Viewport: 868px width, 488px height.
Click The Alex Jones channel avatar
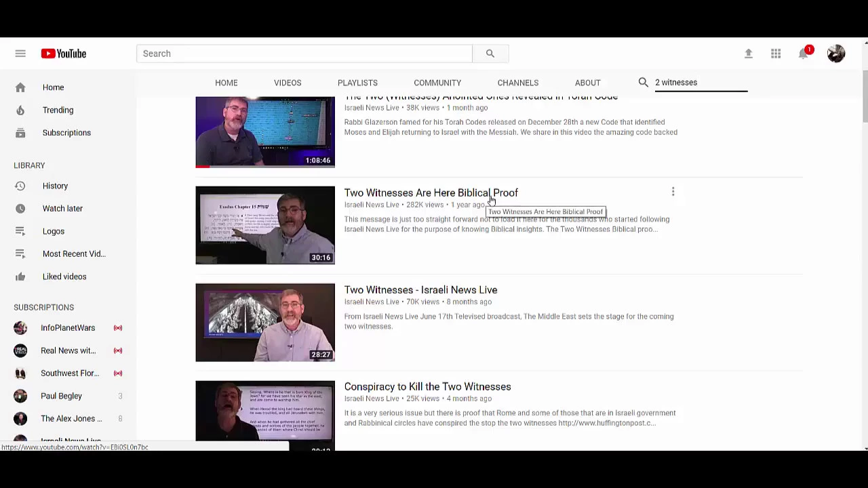[x=20, y=419]
